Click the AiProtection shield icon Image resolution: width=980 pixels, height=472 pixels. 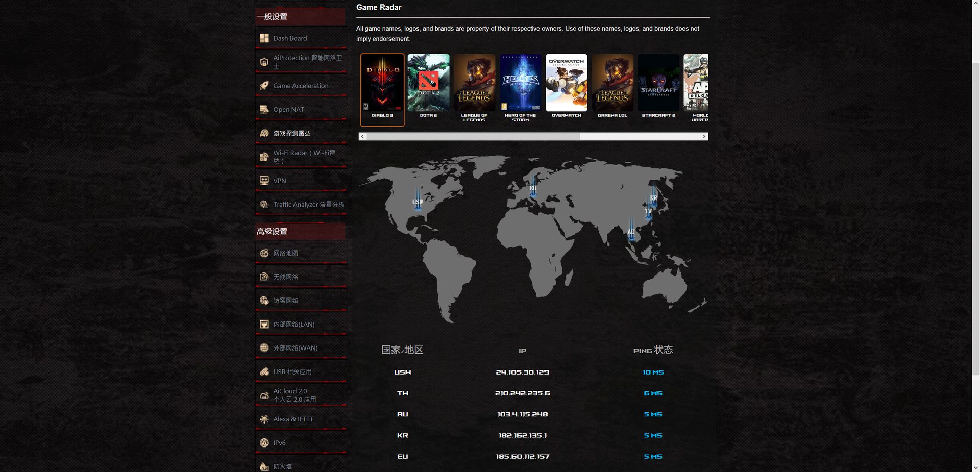click(264, 62)
